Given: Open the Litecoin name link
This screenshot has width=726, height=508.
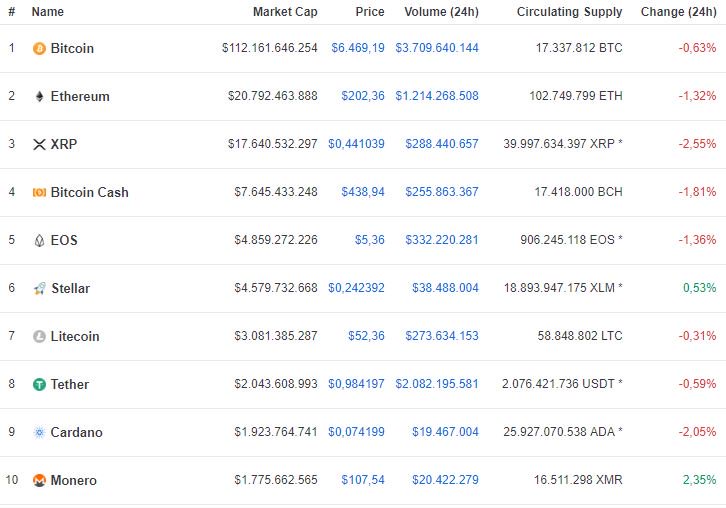Looking at the screenshot, I should tap(75, 336).
